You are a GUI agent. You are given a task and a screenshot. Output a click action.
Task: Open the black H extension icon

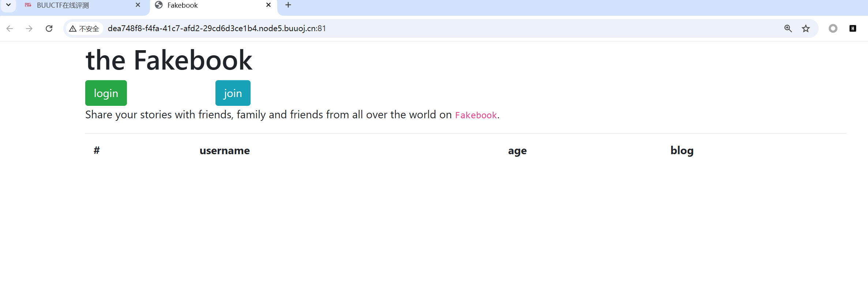(853, 29)
